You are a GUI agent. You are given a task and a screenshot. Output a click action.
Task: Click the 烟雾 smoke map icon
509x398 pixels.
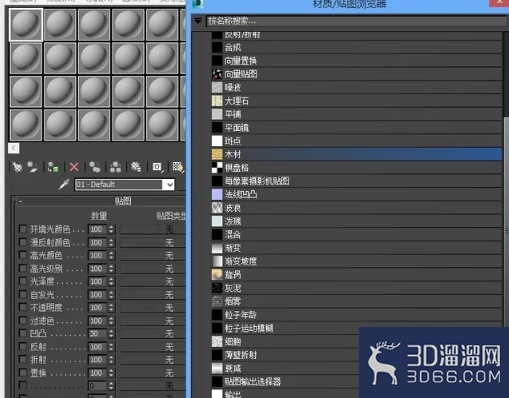click(217, 301)
